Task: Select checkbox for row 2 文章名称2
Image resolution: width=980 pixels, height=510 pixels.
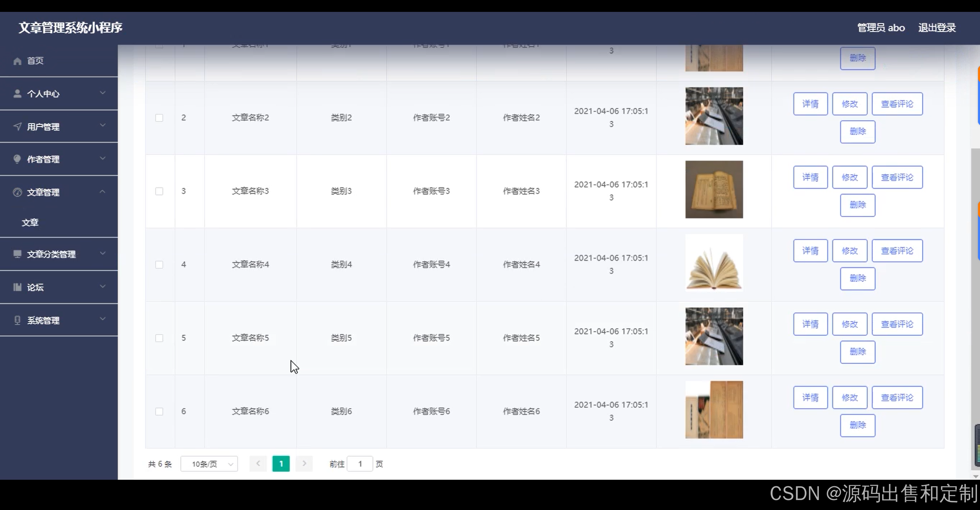Action: tap(159, 118)
